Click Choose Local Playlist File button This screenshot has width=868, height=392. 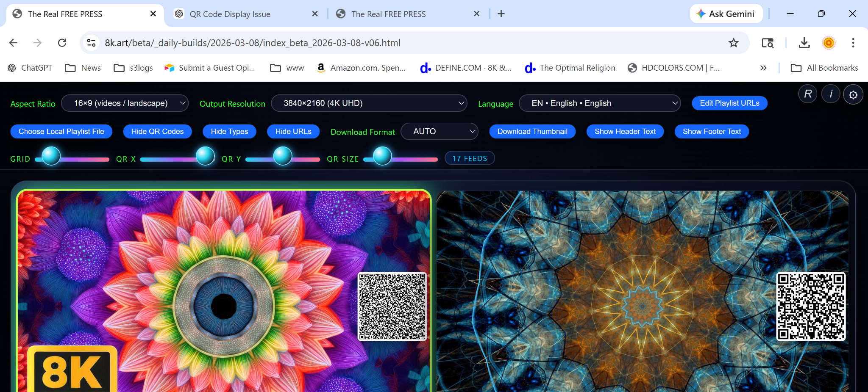coord(61,132)
